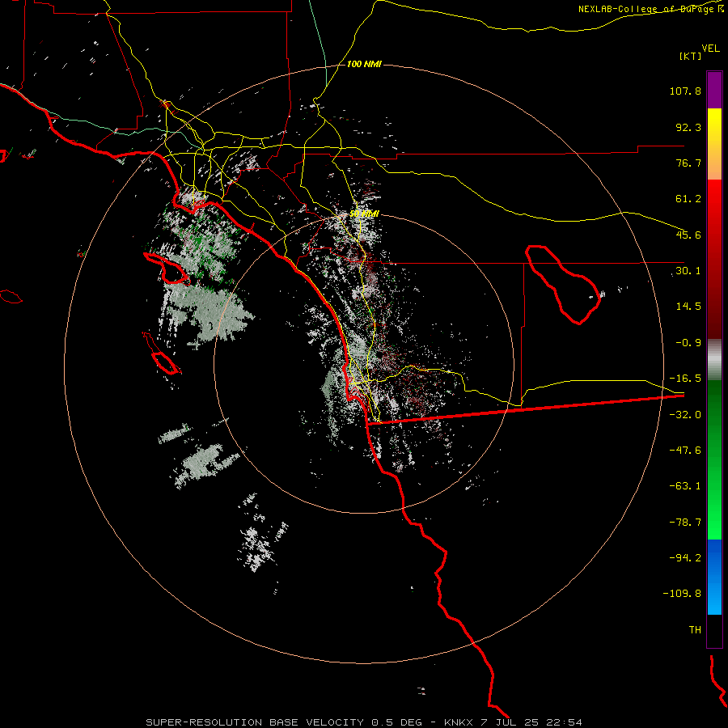The image size is (728, 728).
Task: Select the 76.7 legend value
Action: (688, 163)
